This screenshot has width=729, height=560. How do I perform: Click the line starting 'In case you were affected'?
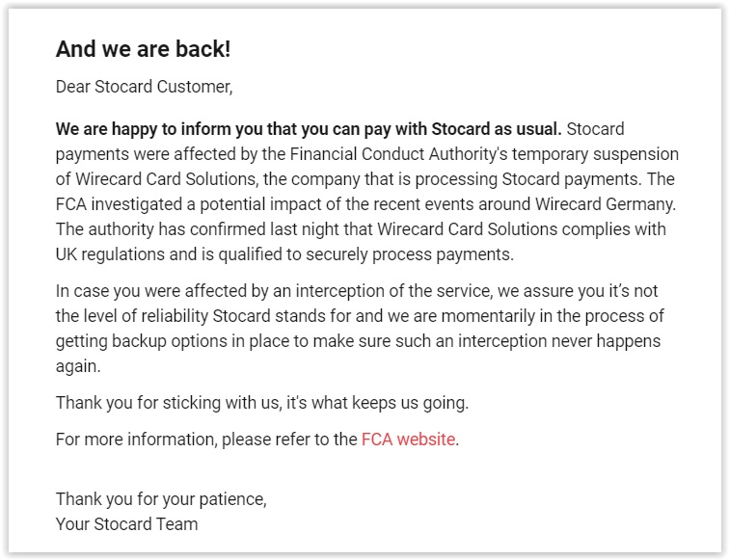357,291
